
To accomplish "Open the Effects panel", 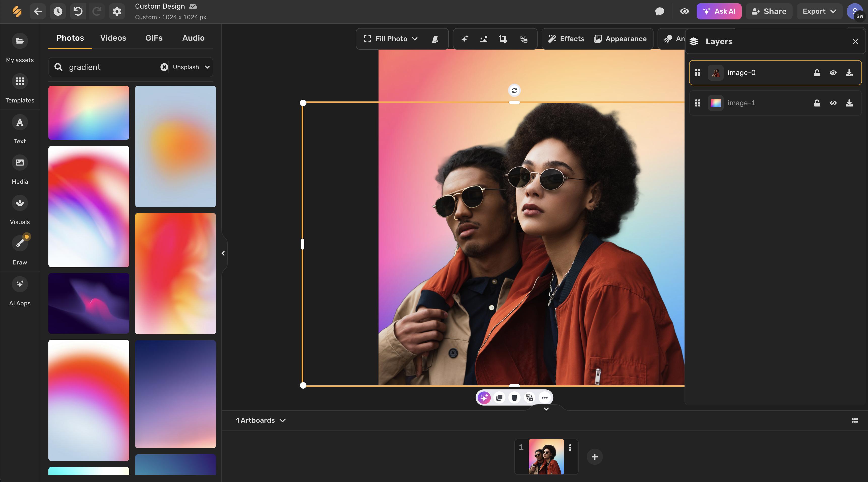I will coord(566,39).
